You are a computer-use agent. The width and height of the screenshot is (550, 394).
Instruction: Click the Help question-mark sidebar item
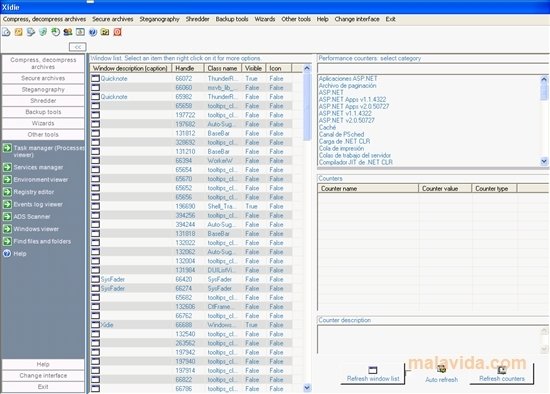point(15,254)
